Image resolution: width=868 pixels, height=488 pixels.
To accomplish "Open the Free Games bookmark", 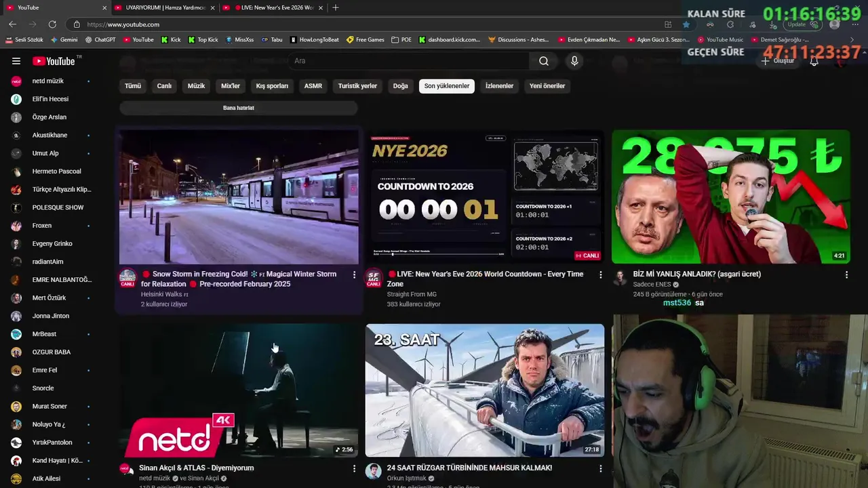I will [366, 39].
